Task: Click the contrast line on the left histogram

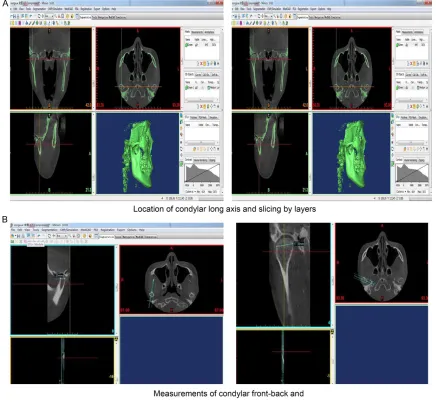Action: (x=202, y=173)
